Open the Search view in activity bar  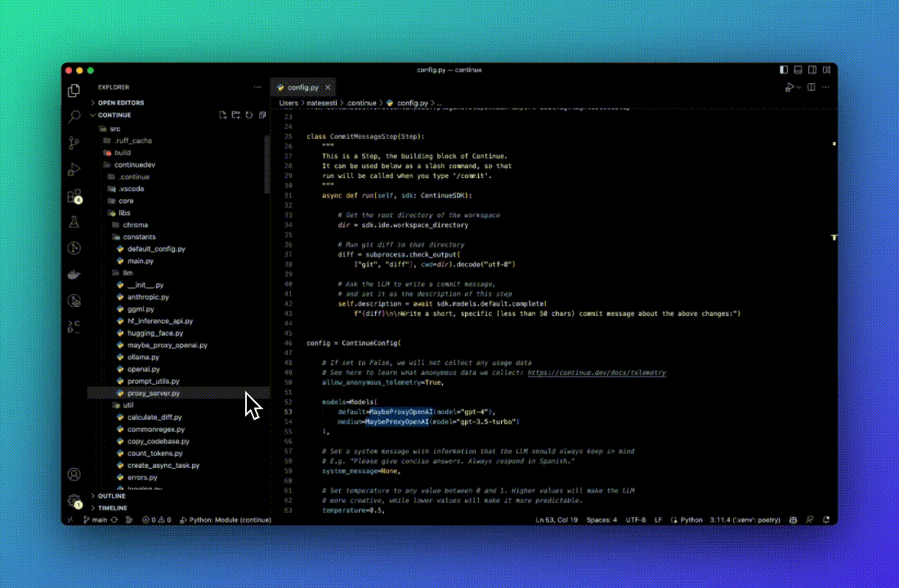[x=74, y=117]
